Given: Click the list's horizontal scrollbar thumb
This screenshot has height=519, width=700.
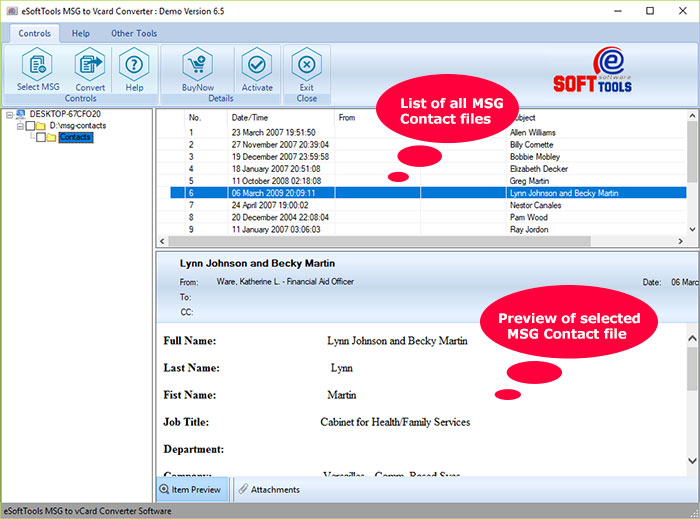Looking at the screenshot, I should pyautogui.click(x=379, y=241).
